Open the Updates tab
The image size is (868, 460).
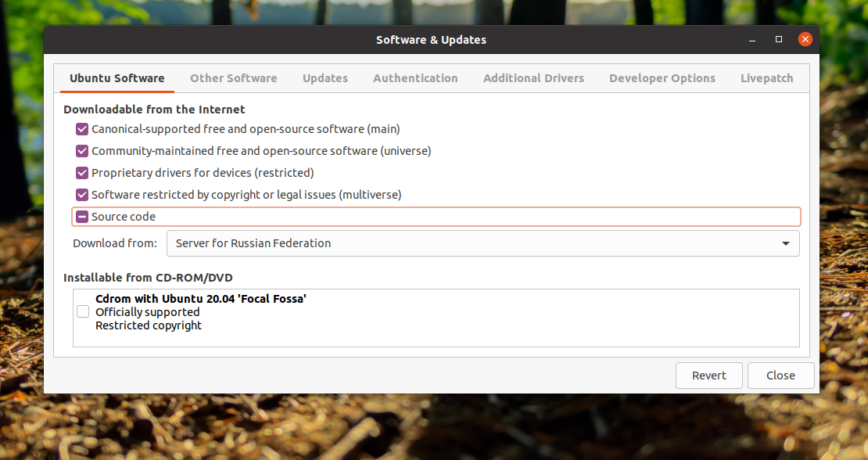[325, 78]
